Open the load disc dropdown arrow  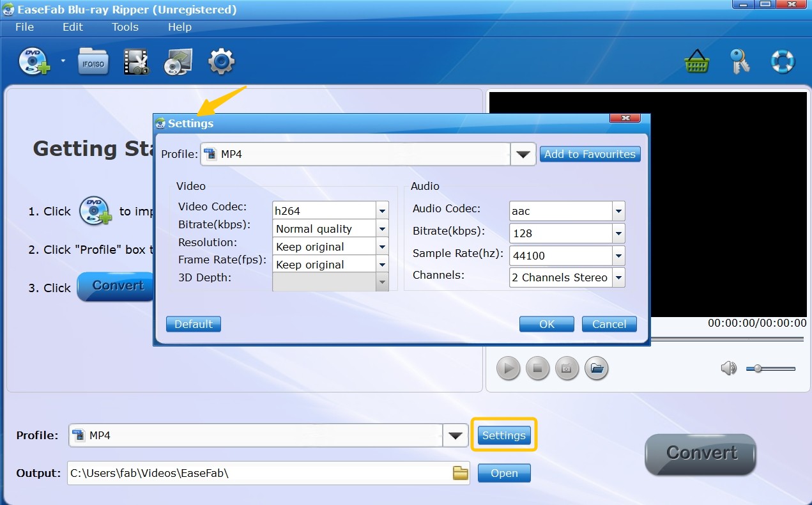(63, 61)
